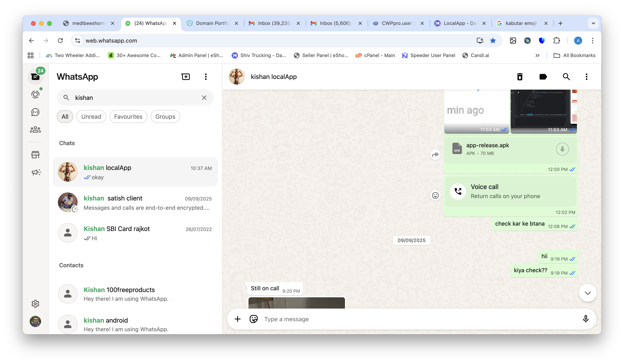The width and height of the screenshot is (624, 364).
Task: Switch to the LocalApp browser tab
Action: coord(460,23)
